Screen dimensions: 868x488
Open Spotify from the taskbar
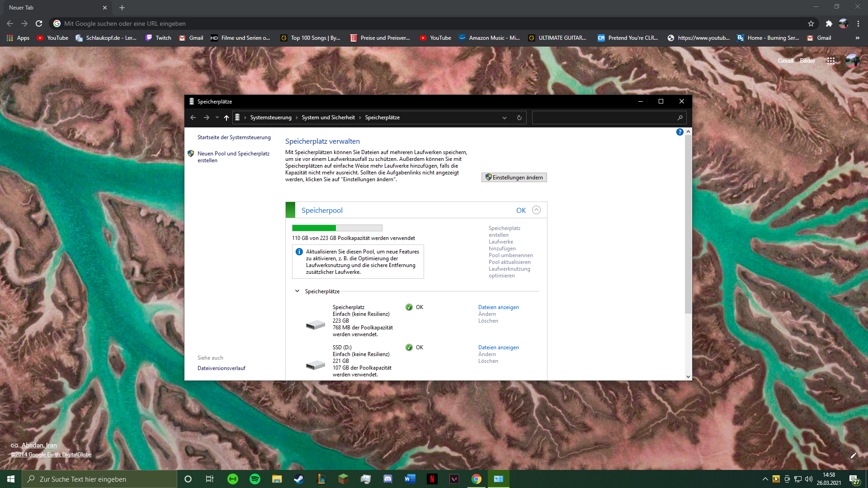(255, 479)
